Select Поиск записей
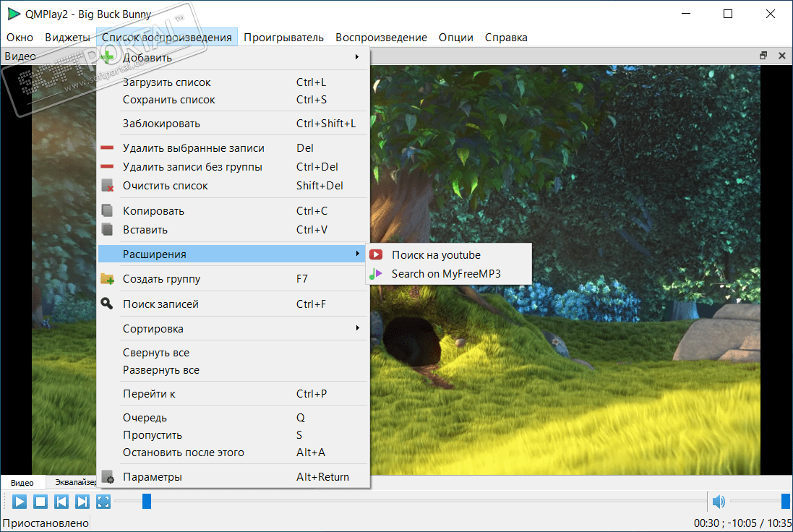 pos(233,304)
